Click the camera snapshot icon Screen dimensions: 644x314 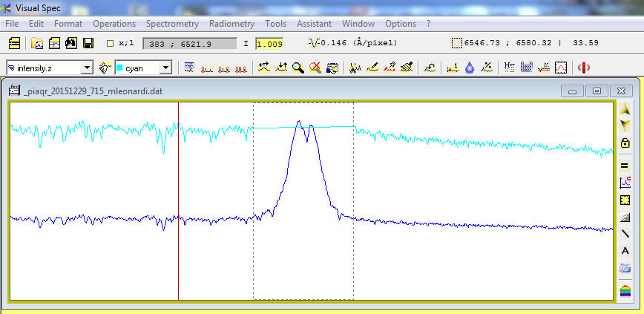coord(625,268)
